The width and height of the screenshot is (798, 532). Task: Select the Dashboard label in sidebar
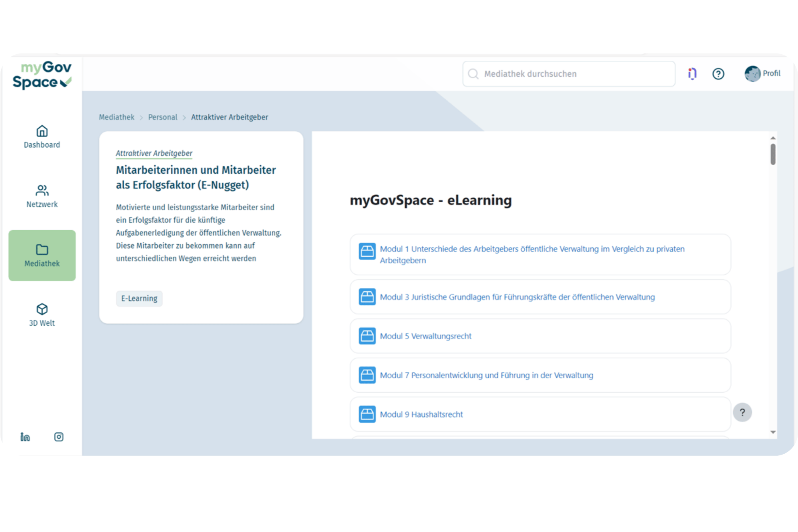tap(42, 145)
